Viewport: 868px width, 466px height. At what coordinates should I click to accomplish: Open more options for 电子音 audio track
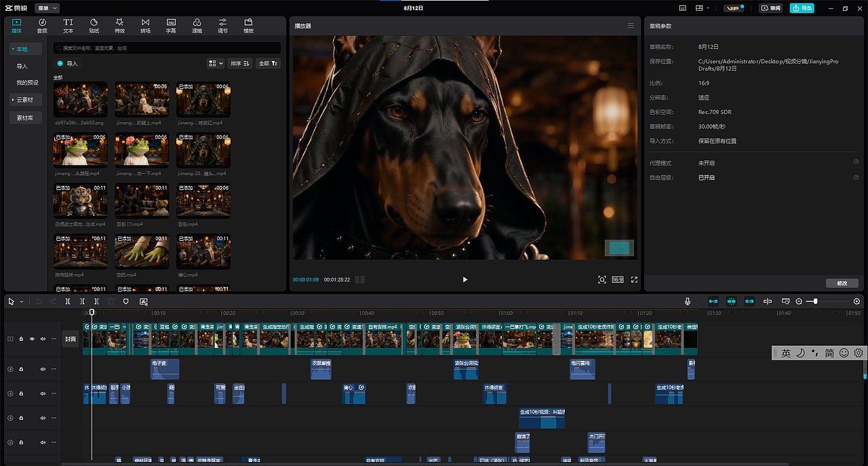pyautogui.click(x=54, y=369)
